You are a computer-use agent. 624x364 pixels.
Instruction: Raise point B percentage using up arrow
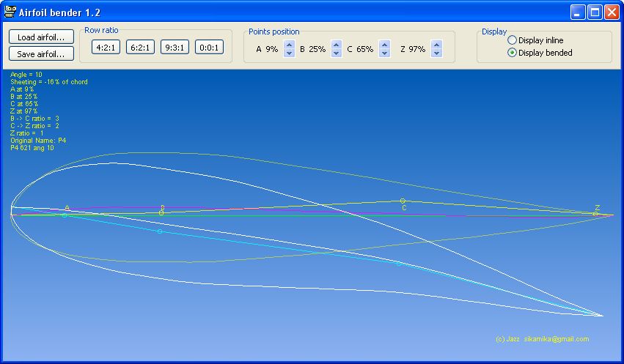point(336,45)
